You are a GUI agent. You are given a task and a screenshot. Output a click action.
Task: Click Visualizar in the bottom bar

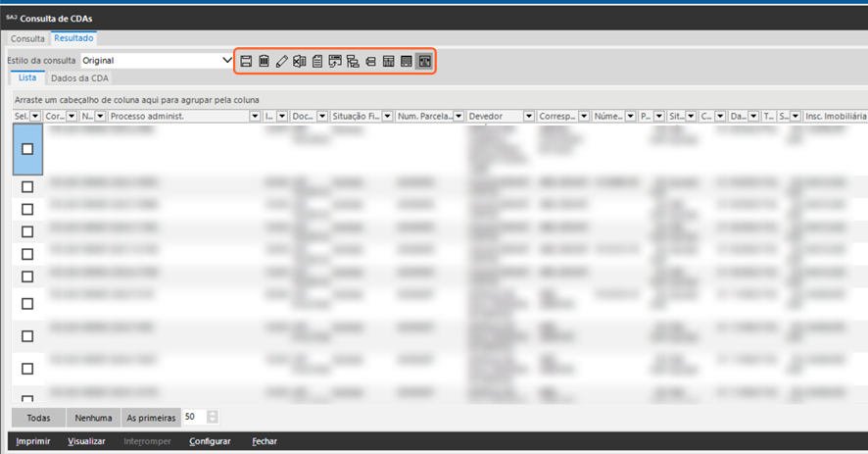pos(87,442)
